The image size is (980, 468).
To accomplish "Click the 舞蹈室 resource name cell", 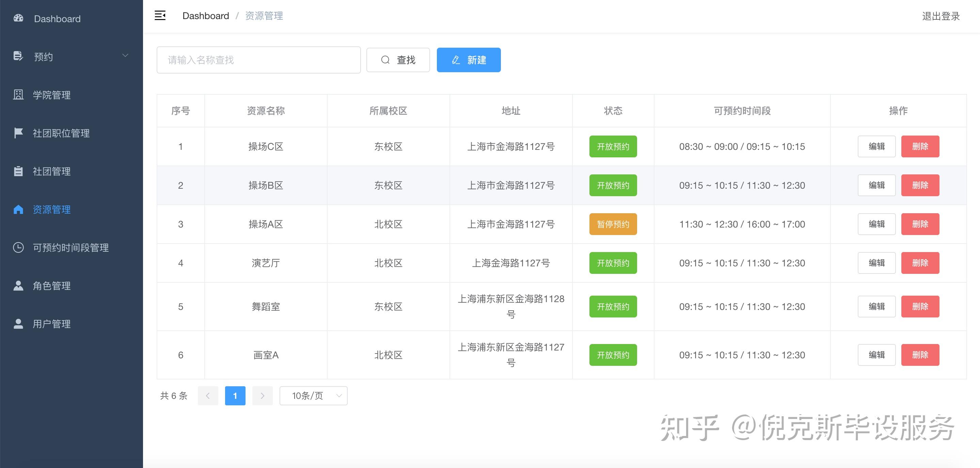I will (x=266, y=307).
